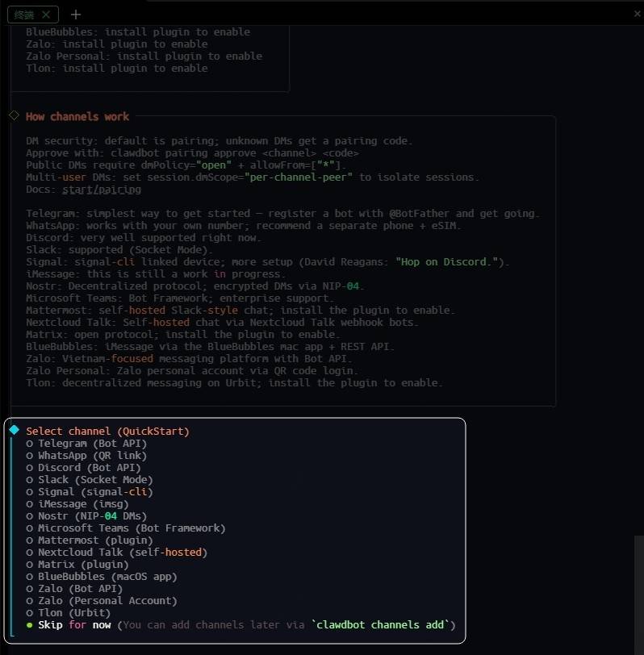The height and width of the screenshot is (655, 644).
Task: Click the terminal's vertical scrollbar thumb
Action: coord(638,595)
